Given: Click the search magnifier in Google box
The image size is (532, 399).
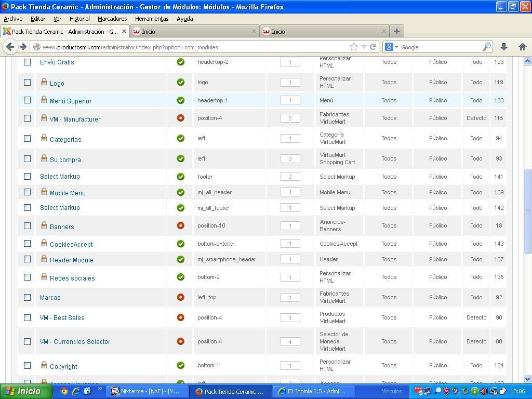Looking at the screenshot, I should [487, 47].
